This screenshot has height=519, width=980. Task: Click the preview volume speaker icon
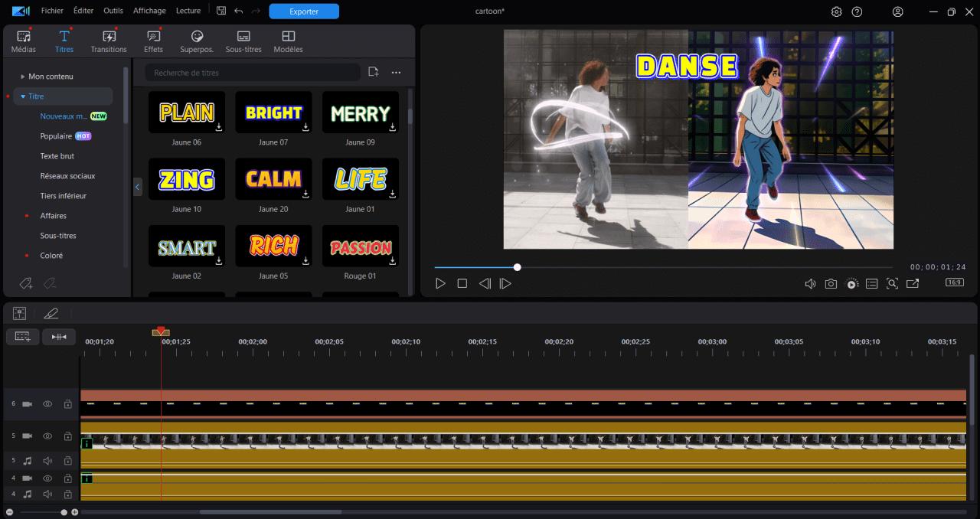pos(810,284)
